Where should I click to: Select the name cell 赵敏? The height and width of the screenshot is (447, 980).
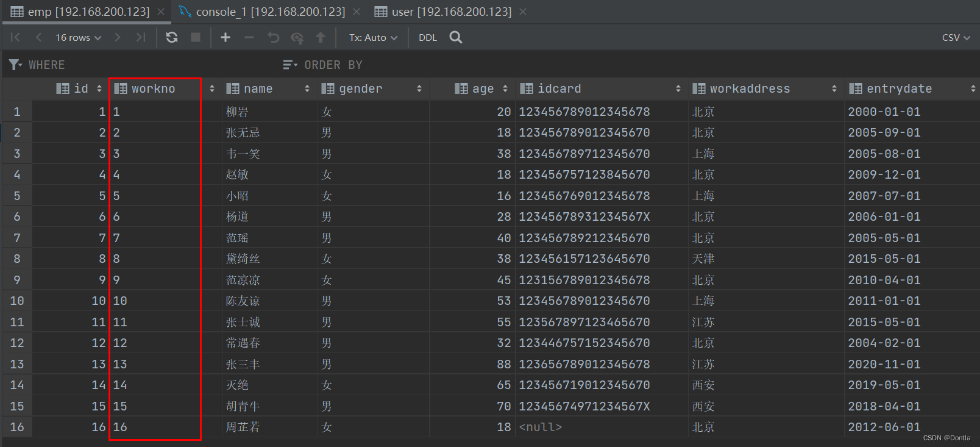coord(269,174)
